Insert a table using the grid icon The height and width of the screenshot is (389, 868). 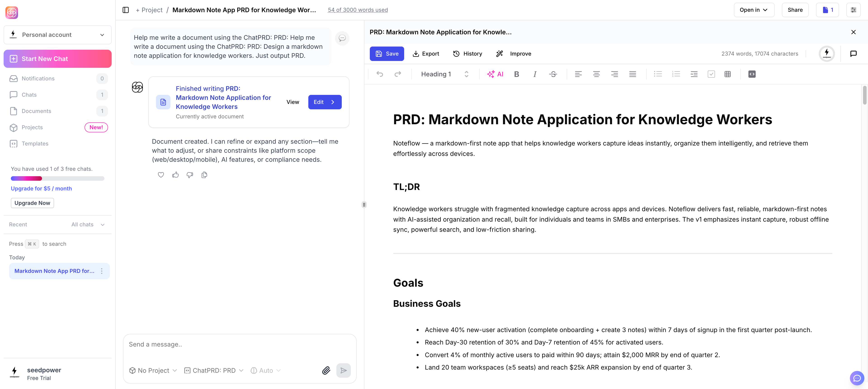(x=727, y=74)
